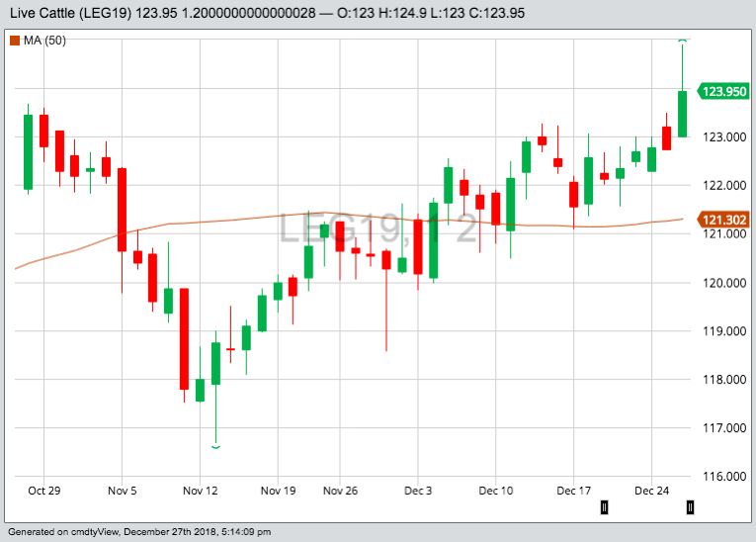756x542 pixels.
Task: Click the 123.000 price axis label
Action: [x=723, y=137]
